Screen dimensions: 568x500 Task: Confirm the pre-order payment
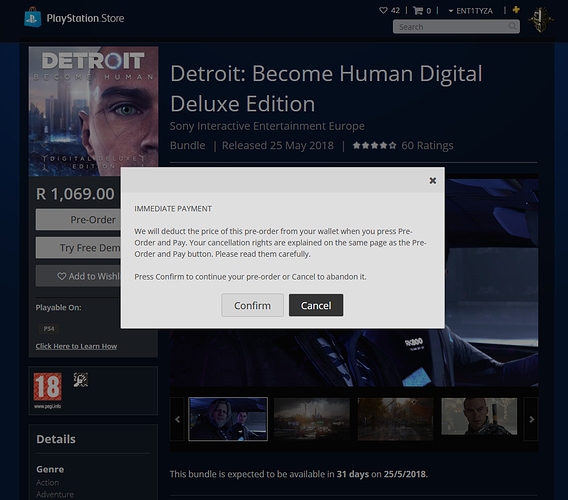click(252, 305)
